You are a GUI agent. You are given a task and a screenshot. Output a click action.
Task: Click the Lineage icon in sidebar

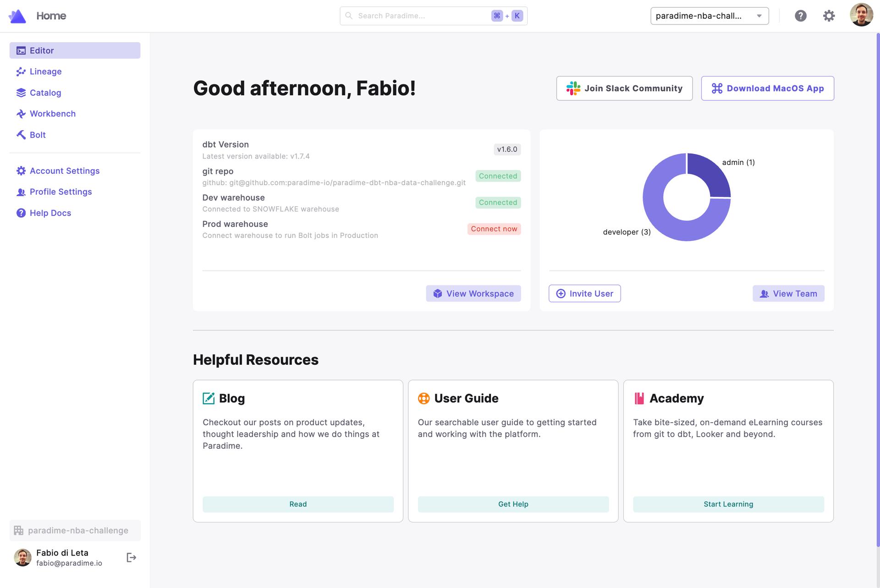pos(21,71)
